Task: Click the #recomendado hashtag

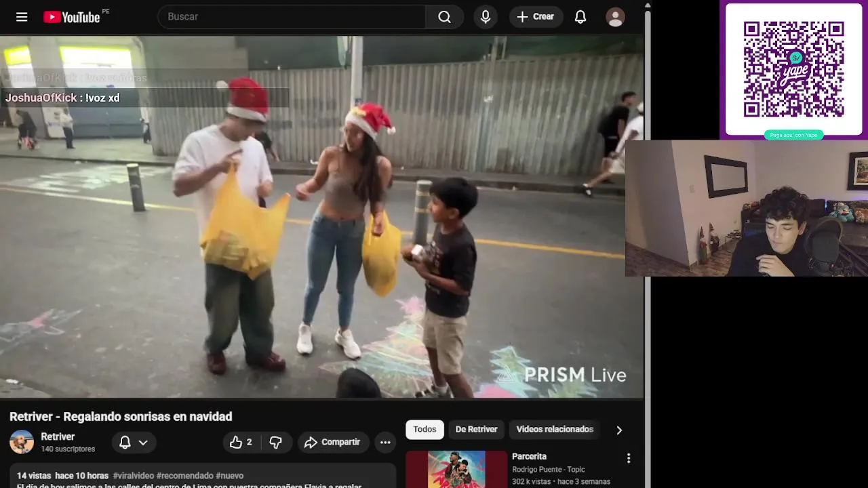Action: 185,476
